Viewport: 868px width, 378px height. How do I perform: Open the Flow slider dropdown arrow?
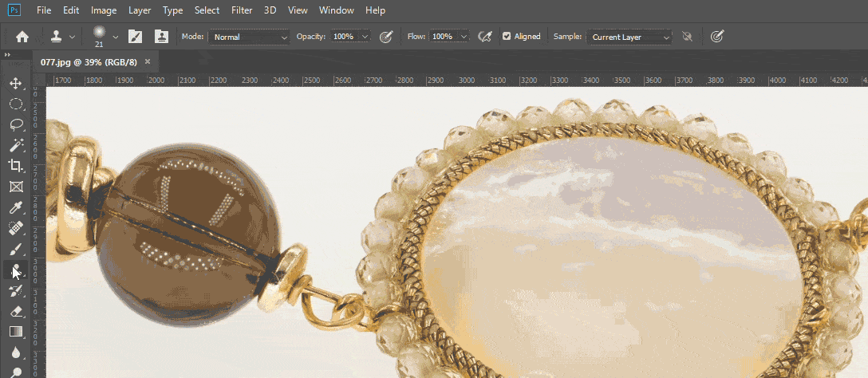point(464,37)
